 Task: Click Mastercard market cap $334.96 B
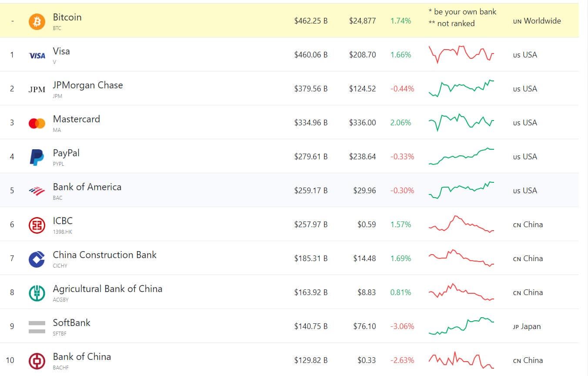click(311, 122)
